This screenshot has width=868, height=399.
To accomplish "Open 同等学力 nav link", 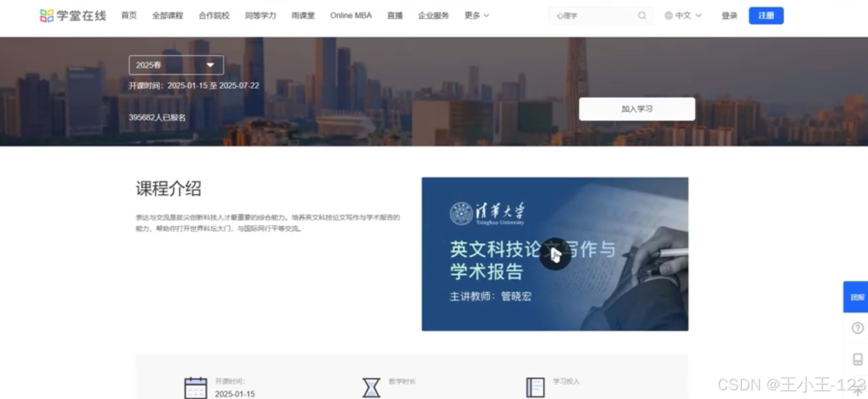I will [x=260, y=15].
